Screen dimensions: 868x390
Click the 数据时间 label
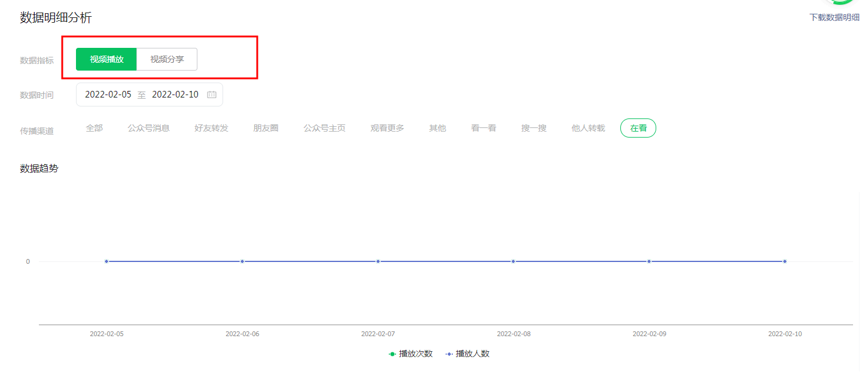click(x=36, y=95)
